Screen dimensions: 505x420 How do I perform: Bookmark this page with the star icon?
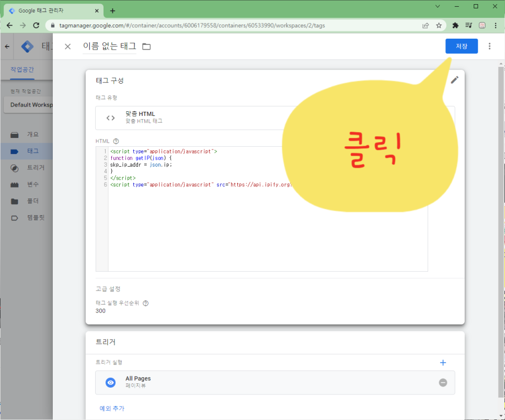click(439, 26)
